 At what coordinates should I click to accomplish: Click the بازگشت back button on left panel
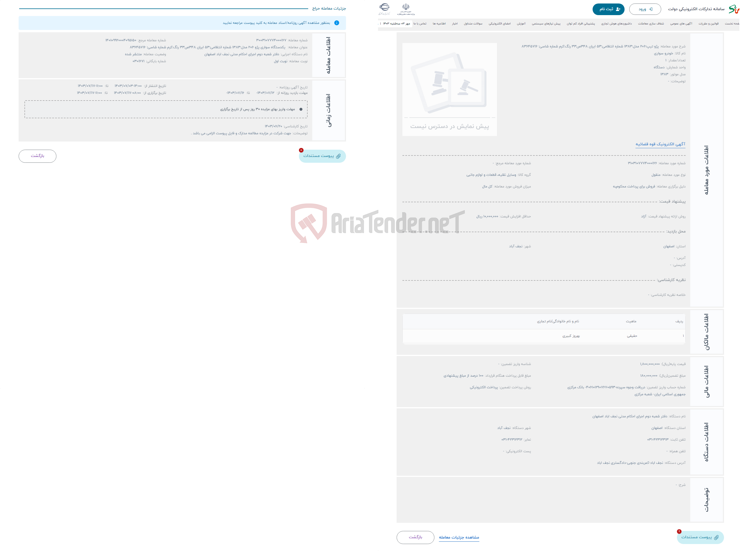tap(38, 155)
